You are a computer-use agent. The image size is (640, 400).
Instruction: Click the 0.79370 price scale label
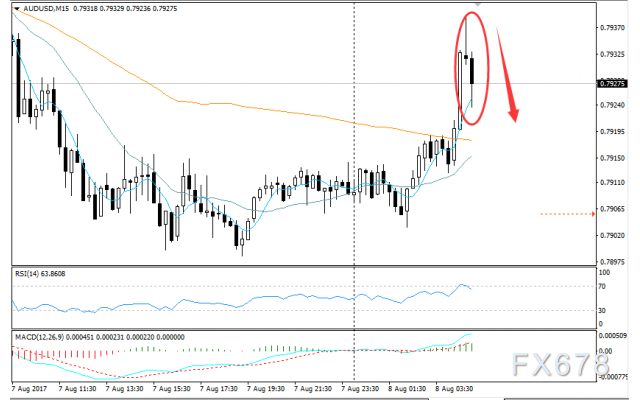pyautogui.click(x=612, y=28)
